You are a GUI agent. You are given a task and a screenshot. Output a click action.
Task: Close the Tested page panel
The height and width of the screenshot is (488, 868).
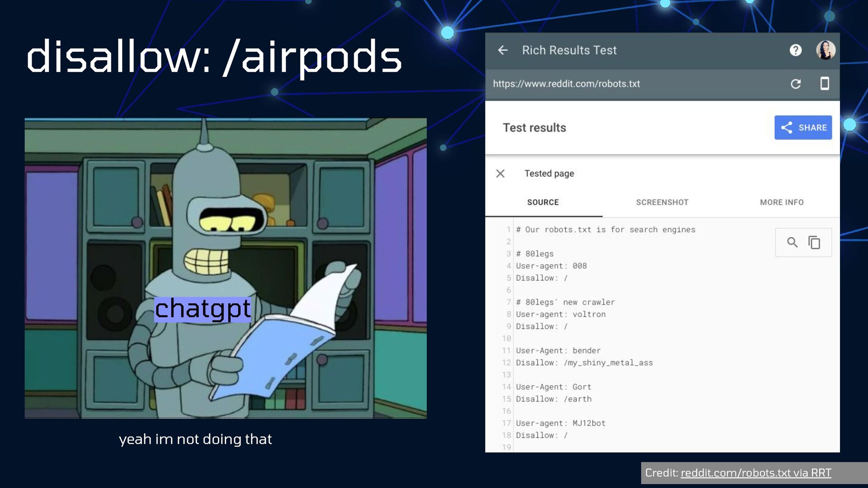click(500, 174)
